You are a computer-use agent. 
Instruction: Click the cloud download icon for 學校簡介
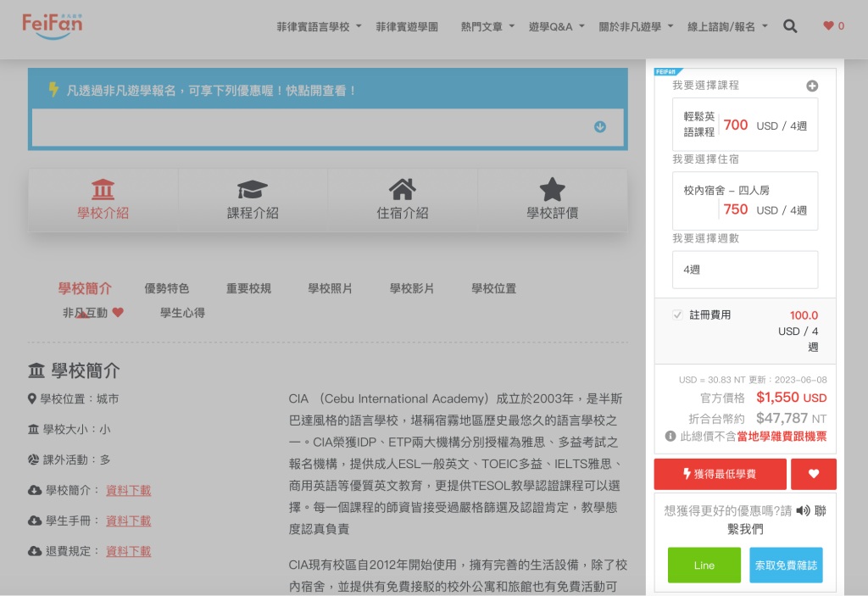pyautogui.click(x=34, y=490)
